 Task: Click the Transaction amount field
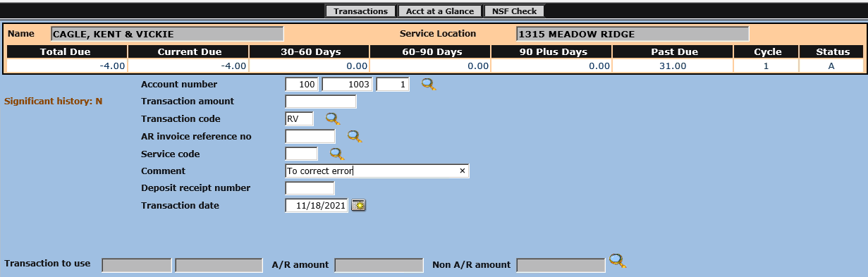click(x=321, y=101)
